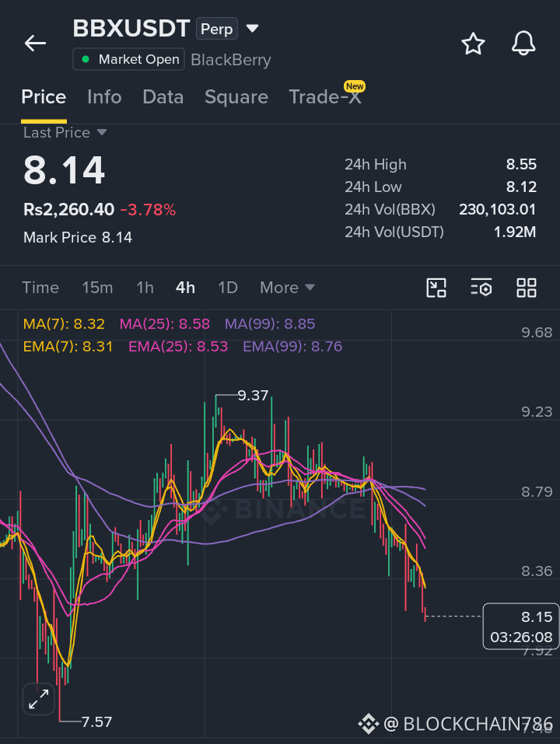This screenshot has height=744, width=560.
Task: Select the 4h timeframe
Action: [186, 288]
